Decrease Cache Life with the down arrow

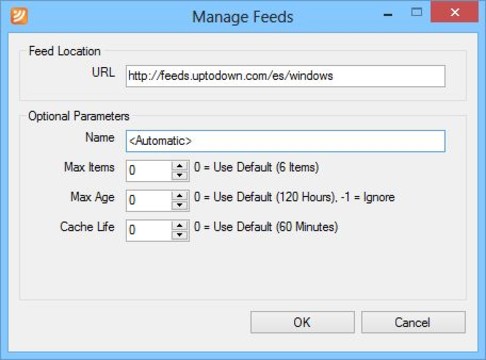180,235
